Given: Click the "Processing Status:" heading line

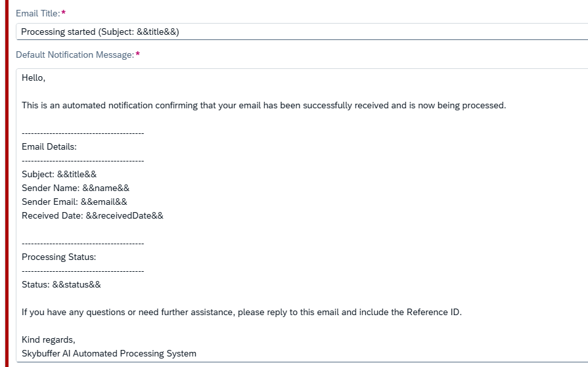Looking at the screenshot, I should [58, 257].
